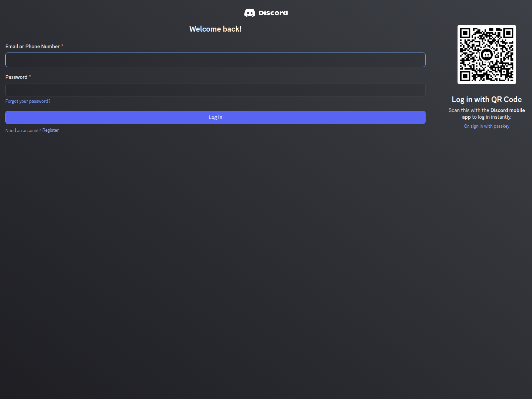
Task: Click the Discord mobile app bold text
Action: click(x=507, y=110)
